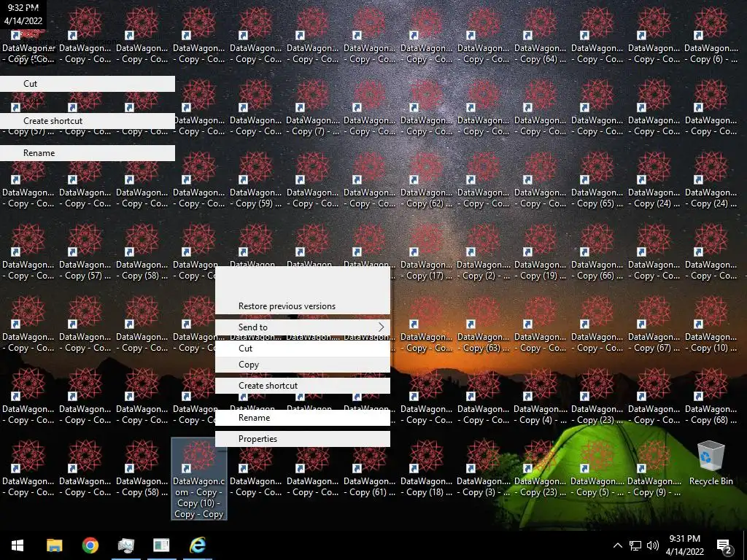Select the DataWagon Copy (19) shortcut
The image size is (747, 560).
pyautogui.click(x=541, y=253)
